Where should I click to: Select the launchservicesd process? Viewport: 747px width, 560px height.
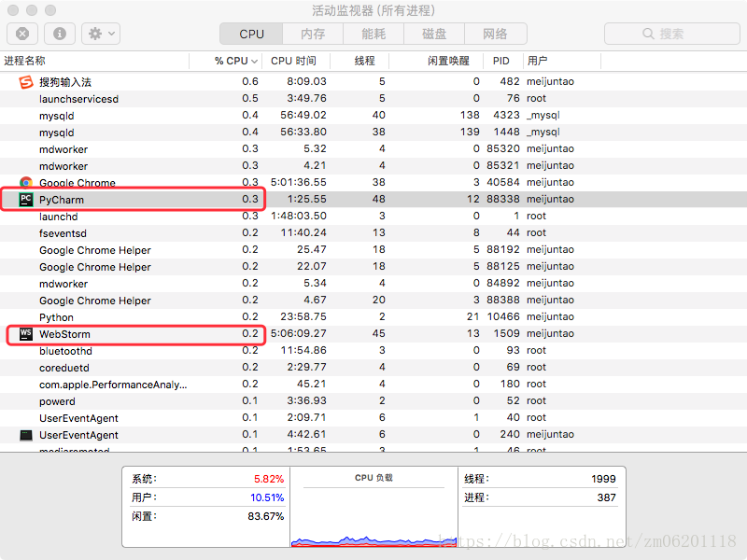(x=373, y=99)
